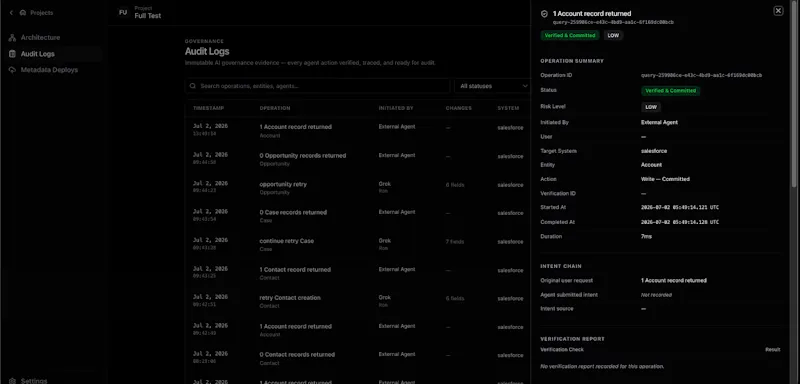This screenshot has width=800, height=384.
Task: Select the opportunity retry log row
Action: coord(358,188)
